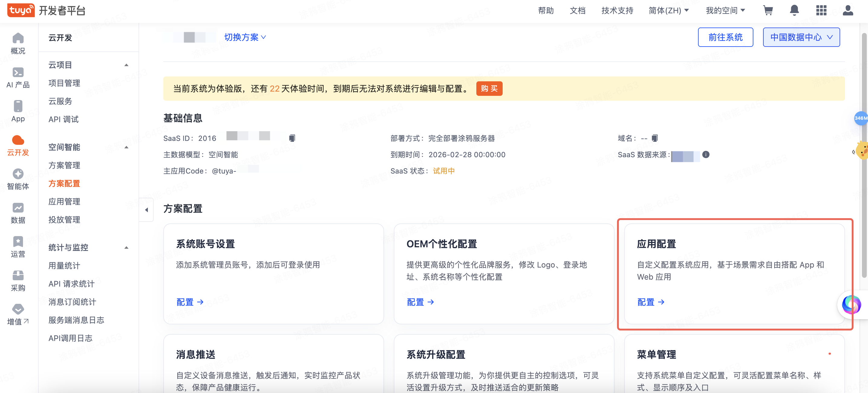Collapse the left navigation panel arrow

click(x=147, y=209)
